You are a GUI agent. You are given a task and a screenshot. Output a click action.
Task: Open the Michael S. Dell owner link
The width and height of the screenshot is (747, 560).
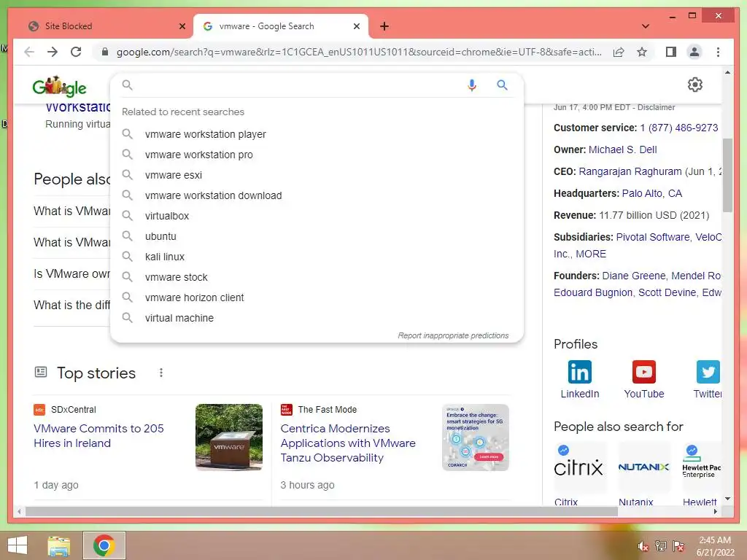[x=623, y=149]
